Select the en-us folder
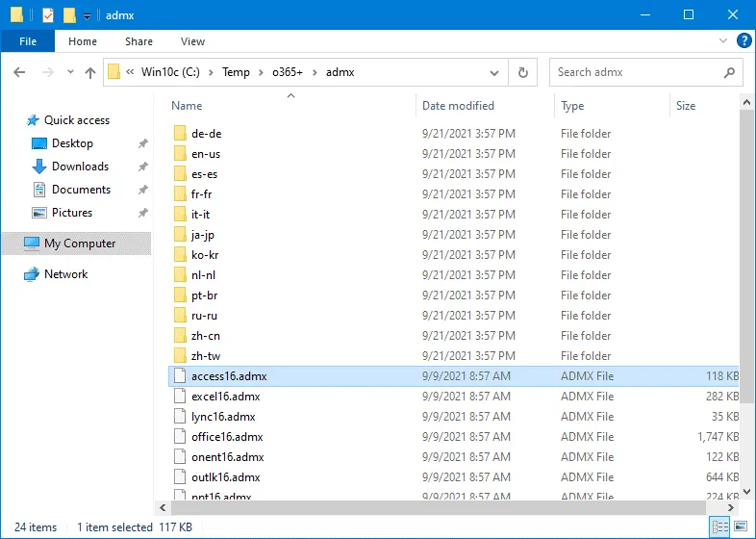The image size is (756, 539). pos(205,154)
